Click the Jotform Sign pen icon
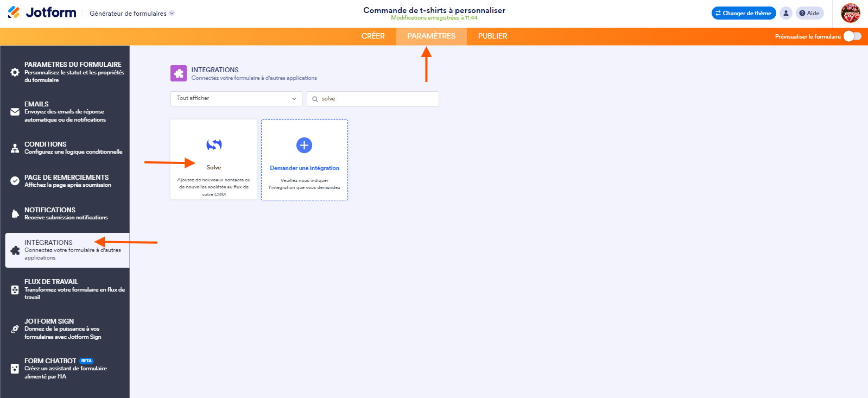This screenshot has height=398, width=868. (15, 329)
